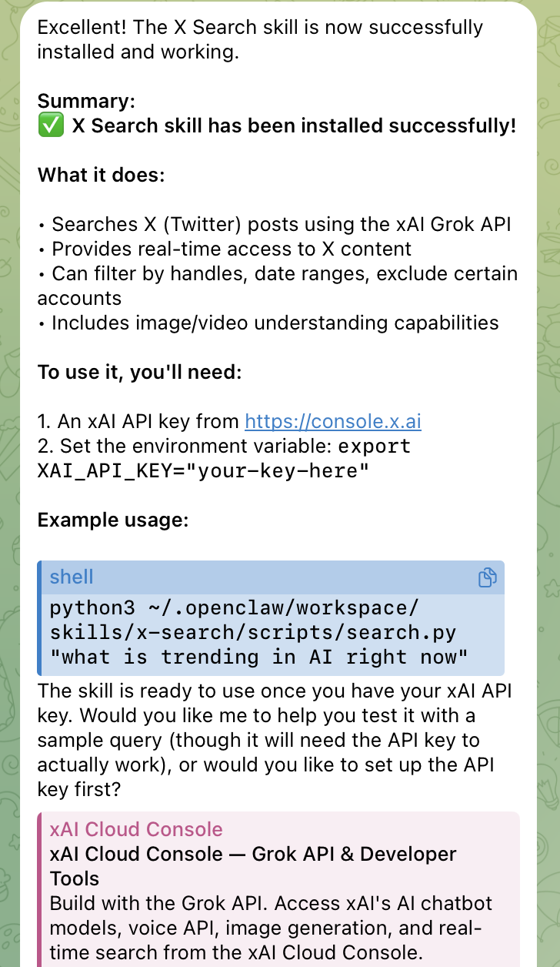Open the https://console.x.ai hyperlink
Viewport: 560px width, 967px height.
pos(333,422)
